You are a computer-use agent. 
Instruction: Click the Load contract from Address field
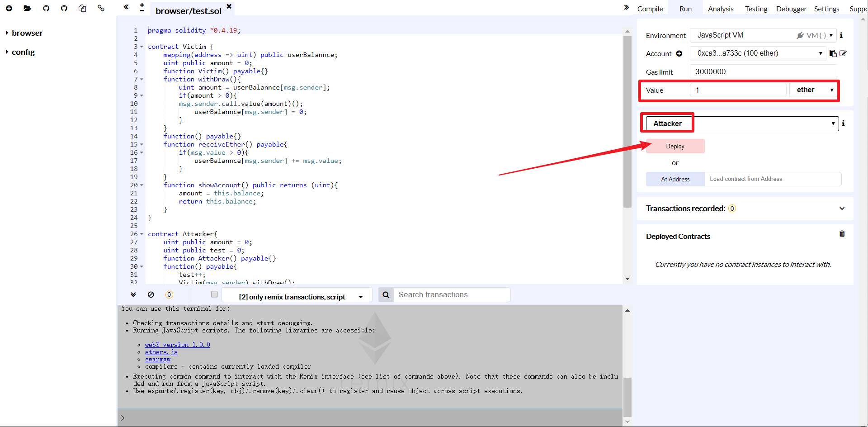pyautogui.click(x=773, y=179)
